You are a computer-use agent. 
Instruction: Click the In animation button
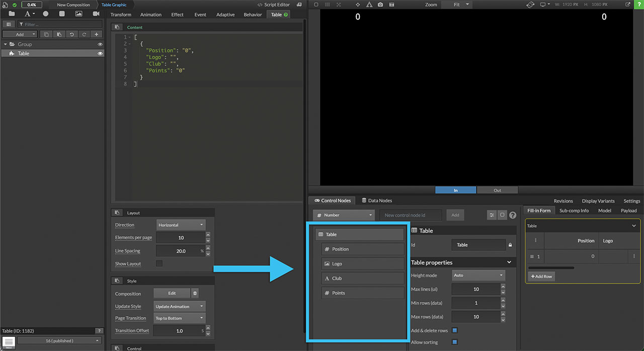(x=456, y=190)
